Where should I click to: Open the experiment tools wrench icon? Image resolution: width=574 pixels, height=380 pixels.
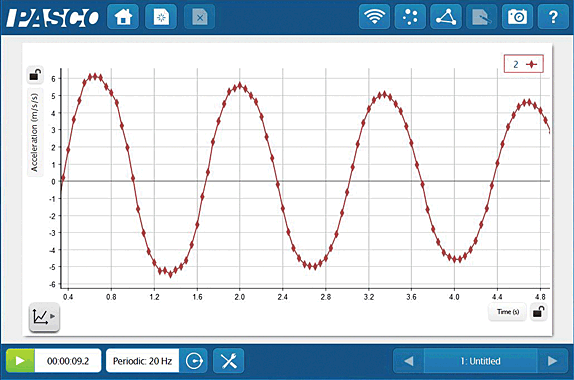click(x=229, y=361)
